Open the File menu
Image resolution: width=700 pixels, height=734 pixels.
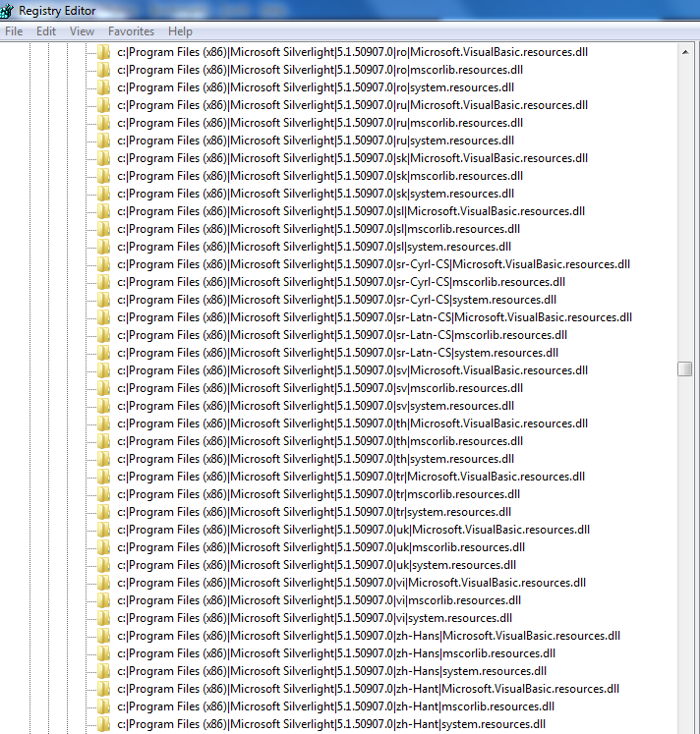point(14,31)
